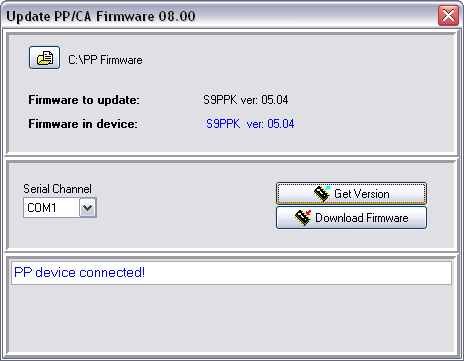Click the PP device connected status field

click(232, 273)
